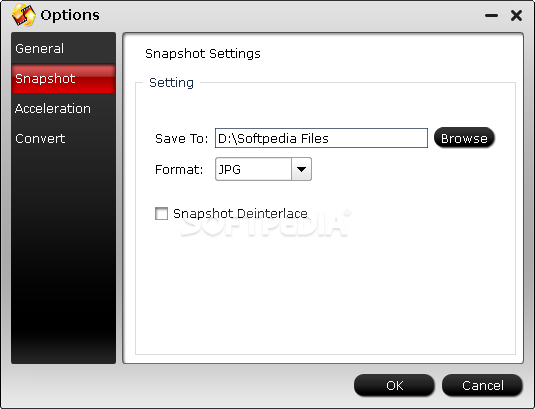Confirm settings with the OK button
The image size is (535, 409).
[x=394, y=385]
